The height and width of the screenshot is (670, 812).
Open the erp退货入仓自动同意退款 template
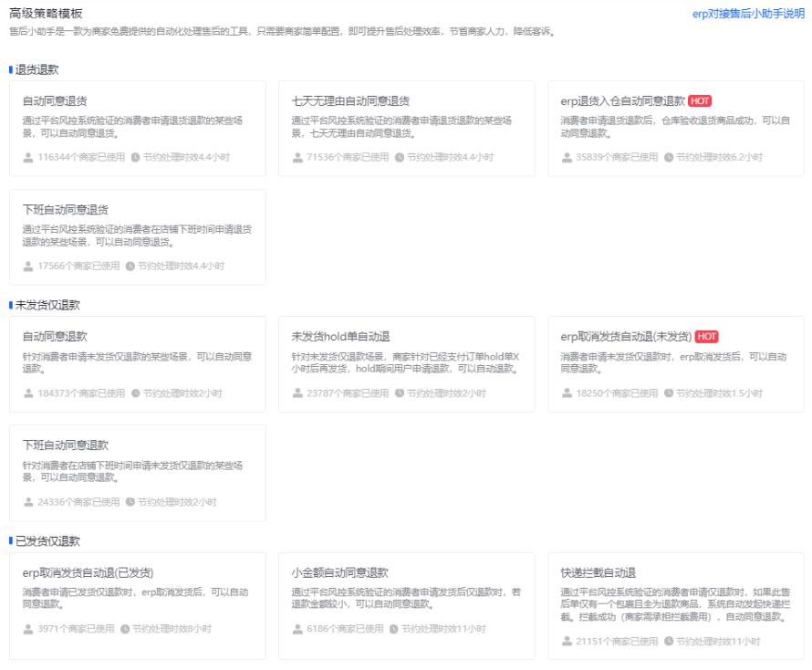click(675, 125)
